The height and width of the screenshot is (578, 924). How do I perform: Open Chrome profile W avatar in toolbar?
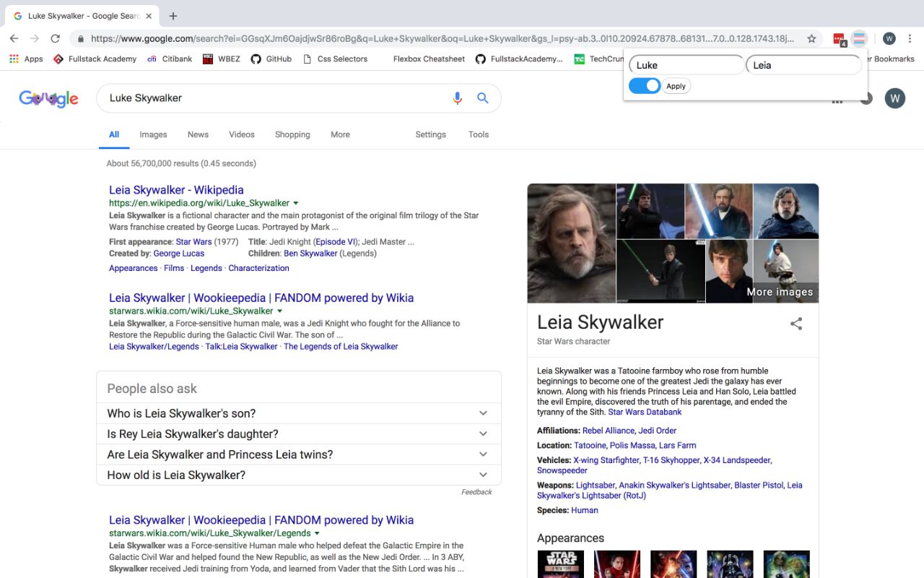pyautogui.click(x=889, y=38)
